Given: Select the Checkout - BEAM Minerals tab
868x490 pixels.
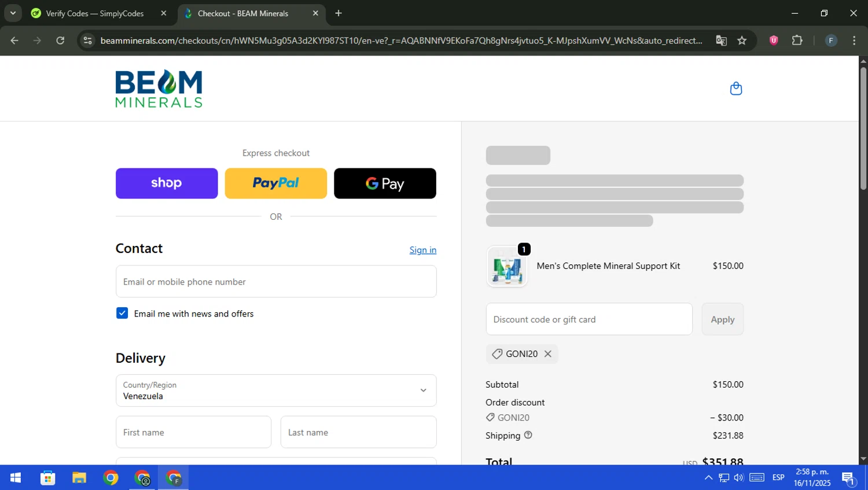Looking at the screenshot, I should click(252, 13).
